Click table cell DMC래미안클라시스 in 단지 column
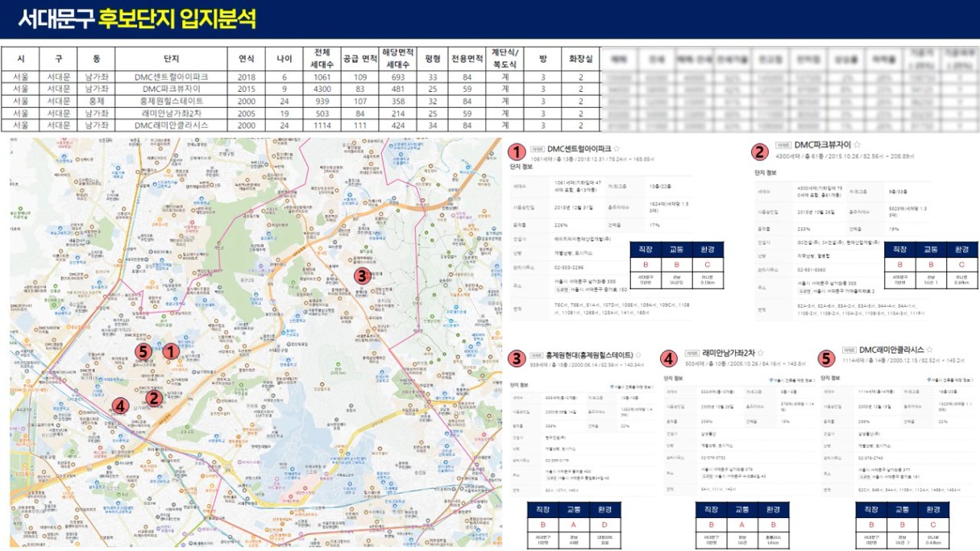The image size is (980, 551). pos(171,125)
